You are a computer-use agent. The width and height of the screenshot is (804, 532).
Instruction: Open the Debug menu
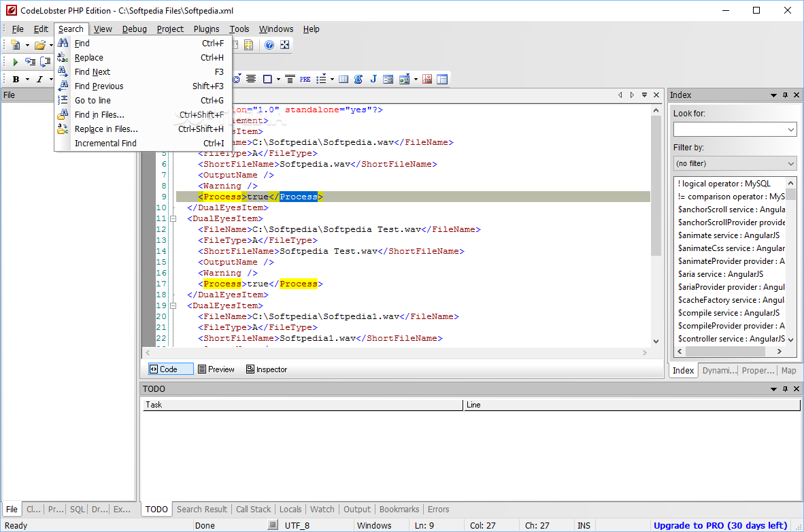pyautogui.click(x=135, y=29)
